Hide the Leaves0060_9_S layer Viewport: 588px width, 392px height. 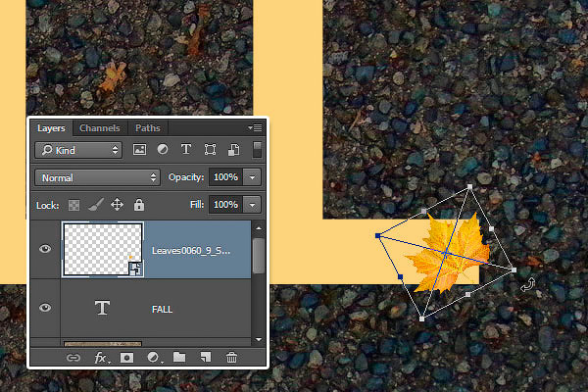[x=45, y=249]
